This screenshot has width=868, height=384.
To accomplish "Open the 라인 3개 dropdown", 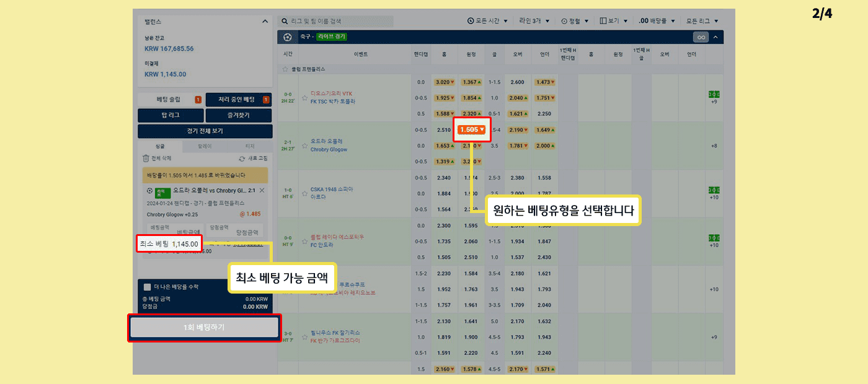I will pyautogui.click(x=534, y=21).
